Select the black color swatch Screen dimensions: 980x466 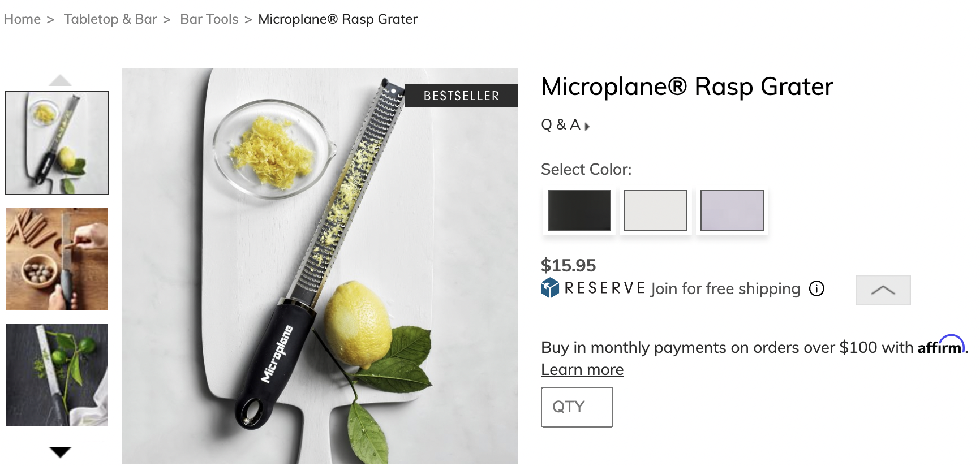[579, 210]
